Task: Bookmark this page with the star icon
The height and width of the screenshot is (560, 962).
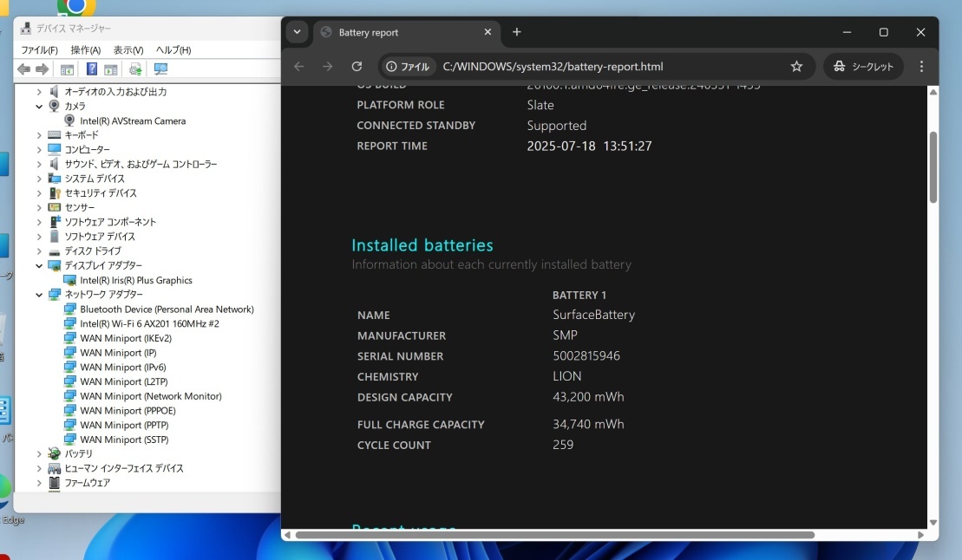Action: coord(796,66)
